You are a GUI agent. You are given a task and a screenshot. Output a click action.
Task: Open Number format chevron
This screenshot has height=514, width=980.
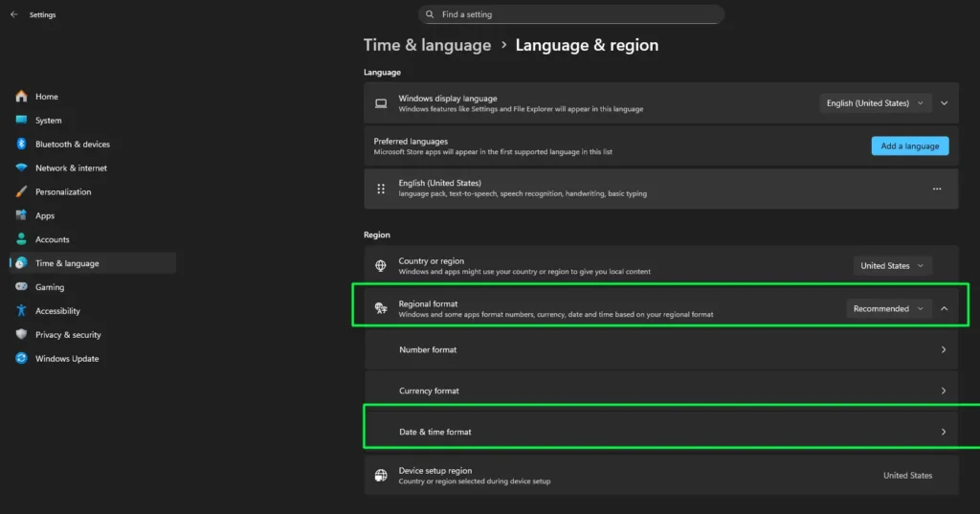click(943, 349)
